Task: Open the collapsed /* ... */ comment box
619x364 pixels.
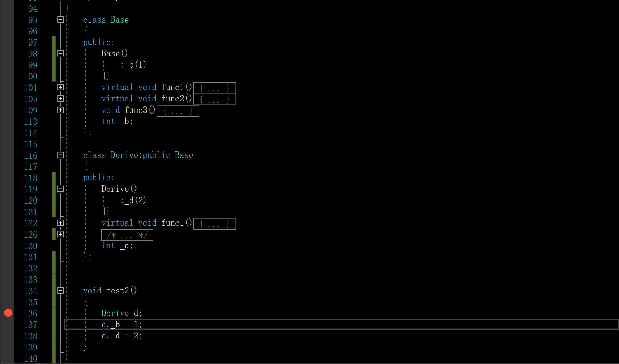Action: pyautogui.click(x=127, y=235)
